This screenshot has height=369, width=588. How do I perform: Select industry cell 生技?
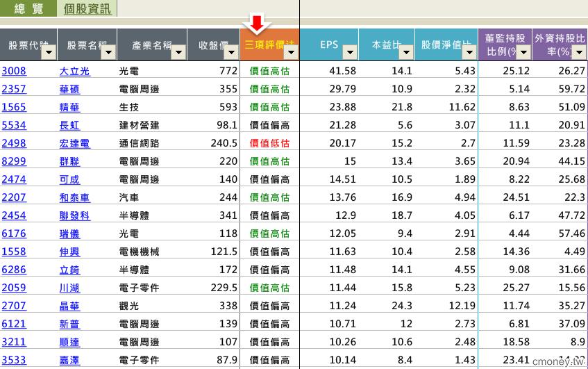point(129,107)
